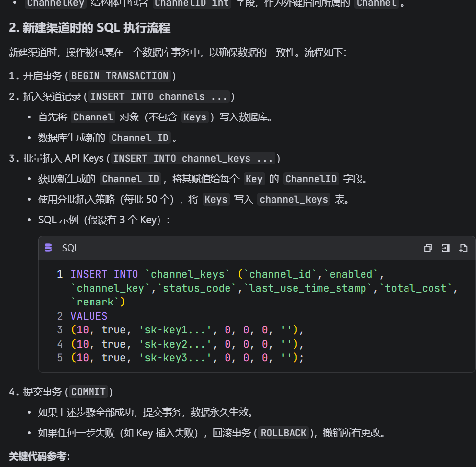476x467 pixels.
Task: Click the INSERT INTO channels inline code
Action: 159,96
